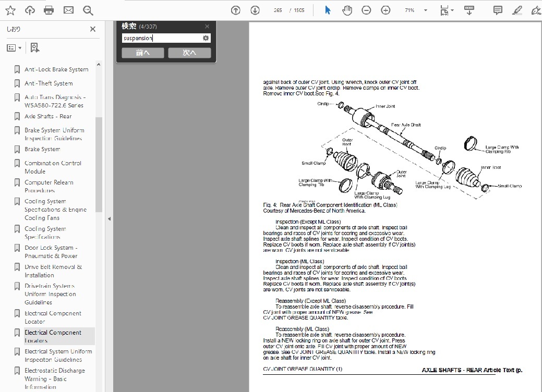Send the file by email via the envelope icon
Viewport: 542px width, 392px height.
[68, 10]
